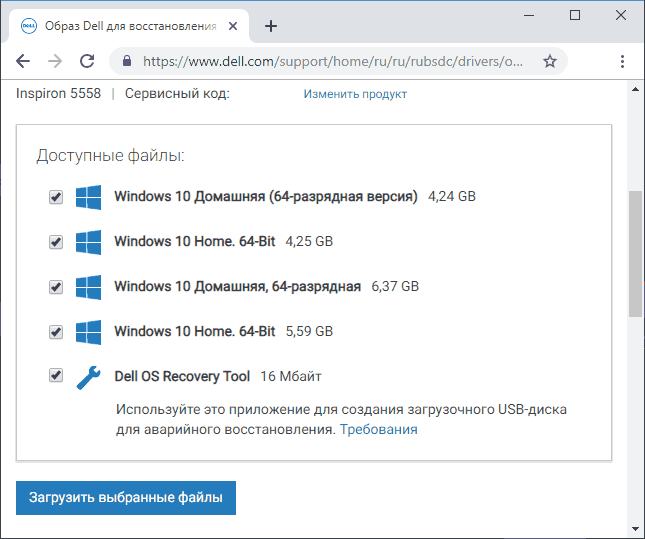Uncheck the 4,24 GB Windows 10 Домашняя checkbox
Viewport: 645px width, 539px height.
(x=55, y=197)
